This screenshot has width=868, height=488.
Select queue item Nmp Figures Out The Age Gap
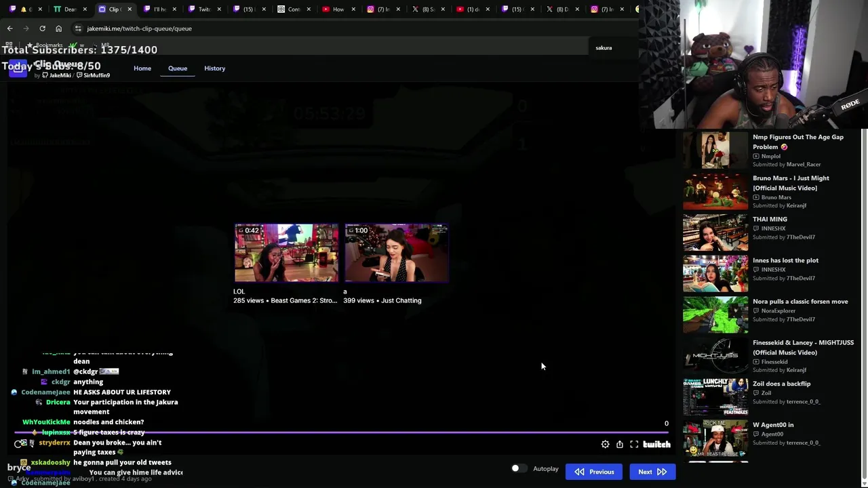point(768,150)
